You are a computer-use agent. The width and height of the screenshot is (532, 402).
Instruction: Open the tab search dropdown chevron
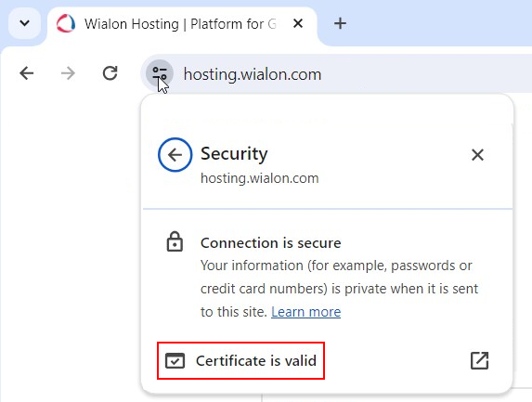point(24,23)
